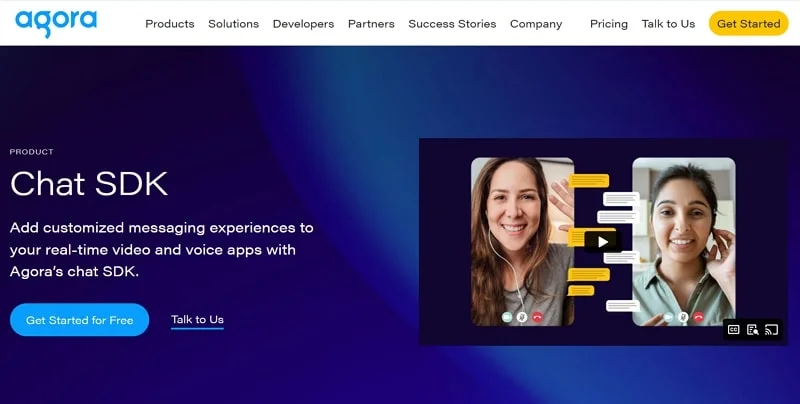Open the transcript search icon on video
The height and width of the screenshot is (404, 800).
coord(753,330)
